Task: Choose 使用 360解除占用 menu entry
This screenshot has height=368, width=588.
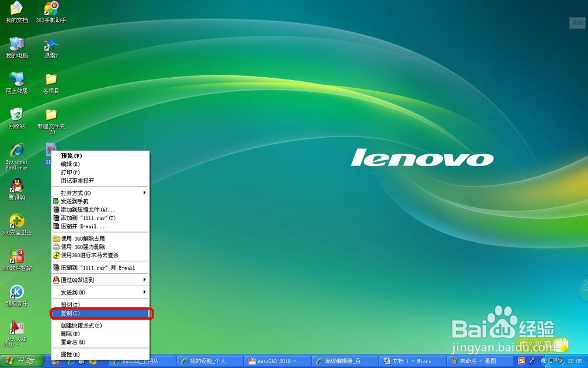Action: tap(100, 238)
